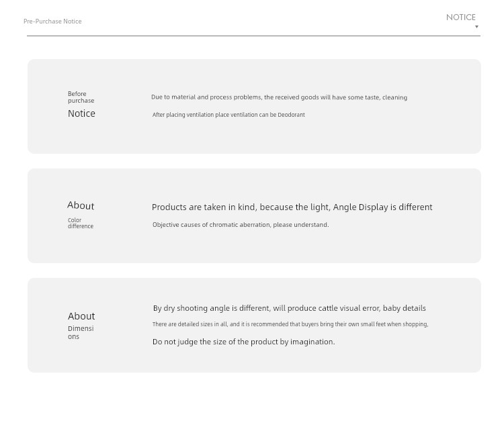Click the Do not judge the size line
This screenshot has width=504, height=437.
[x=244, y=342]
